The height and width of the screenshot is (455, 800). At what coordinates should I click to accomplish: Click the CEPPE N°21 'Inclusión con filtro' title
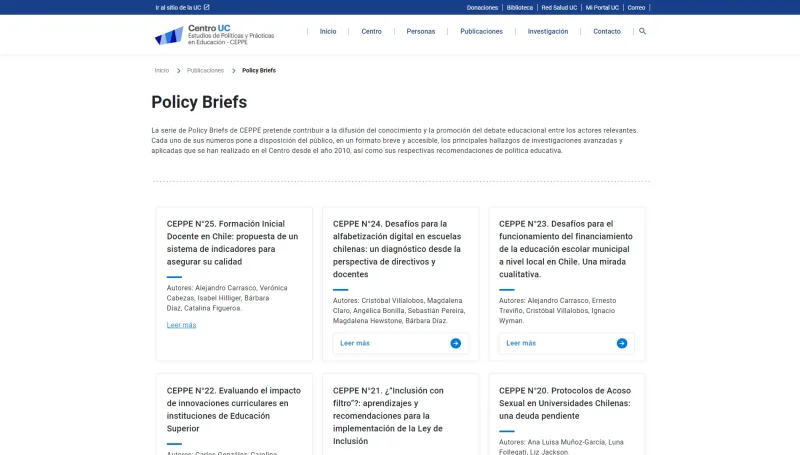click(388, 416)
